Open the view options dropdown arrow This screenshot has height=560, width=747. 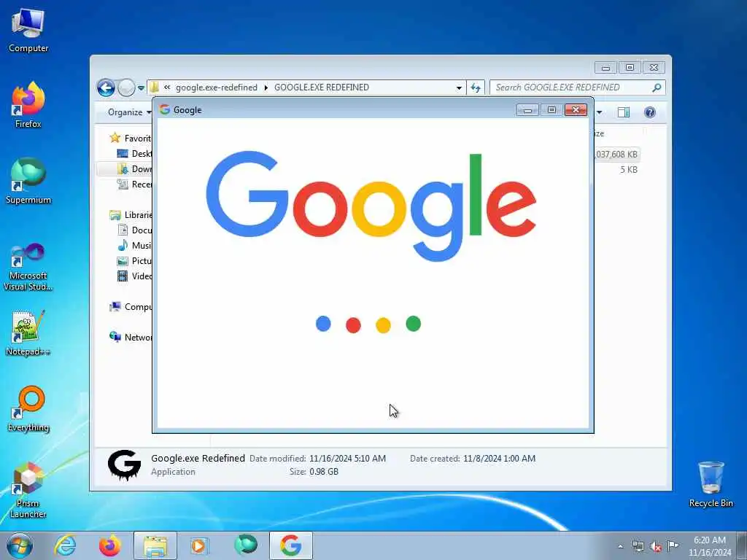(600, 112)
